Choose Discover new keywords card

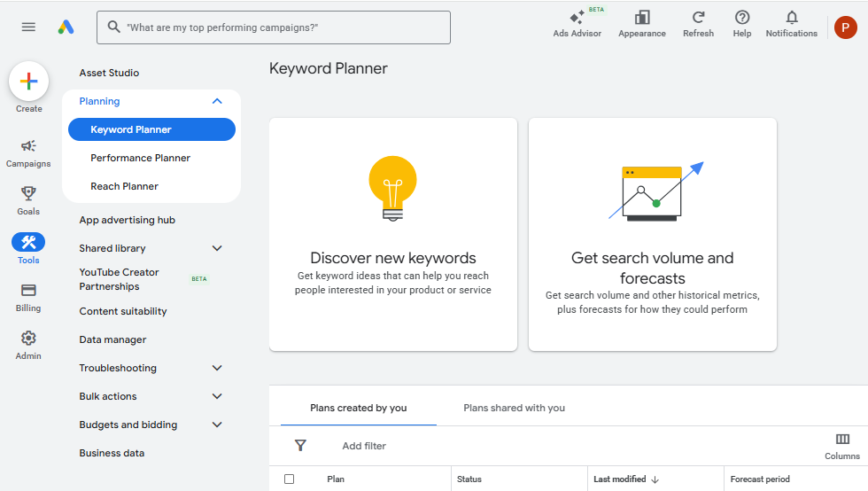click(x=393, y=234)
